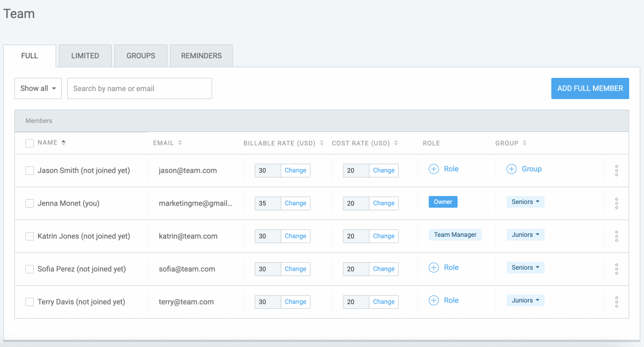
Task: Check the checkbox next to Sofia Perez
Action: [x=29, y=269]
